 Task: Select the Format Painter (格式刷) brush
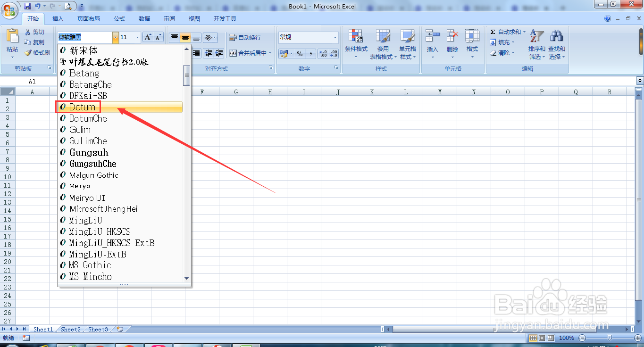click(37, 53)
